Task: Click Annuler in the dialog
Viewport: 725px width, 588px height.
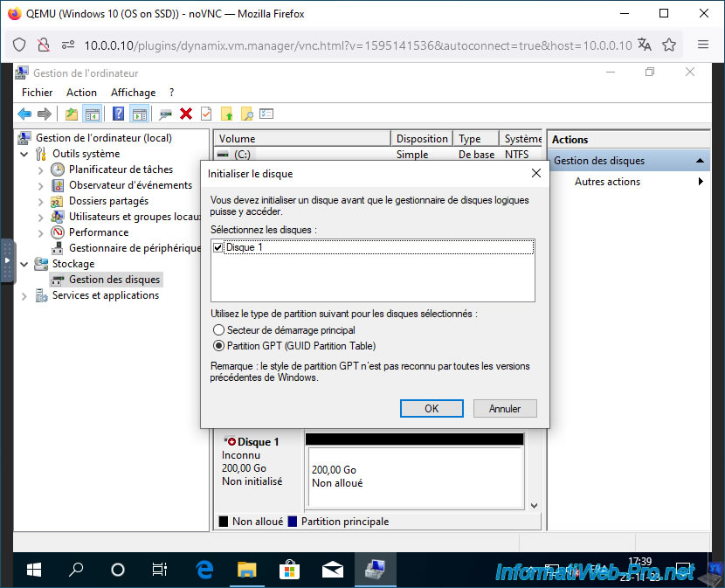Action: [x=505, y=409]
